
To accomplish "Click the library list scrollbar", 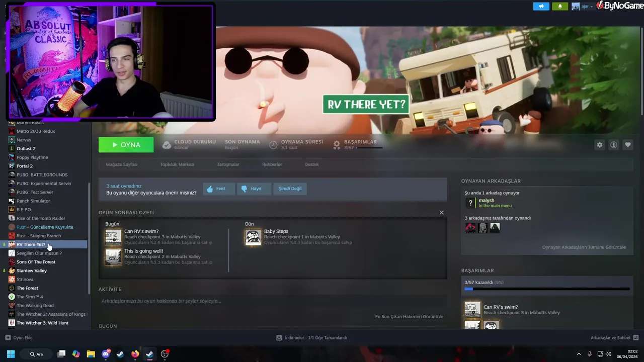I will (90, 239).
